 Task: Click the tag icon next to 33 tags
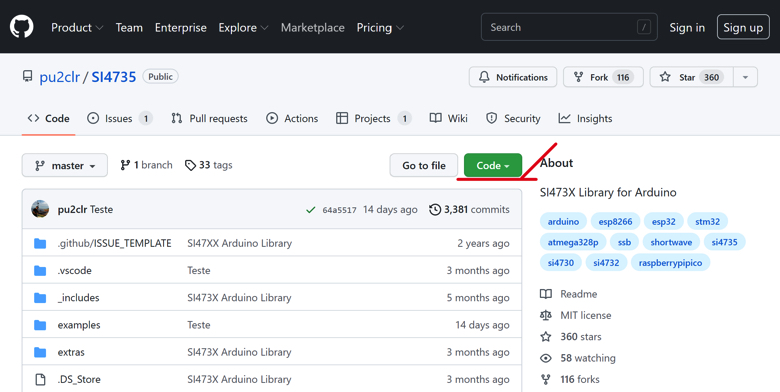[190, 165]
